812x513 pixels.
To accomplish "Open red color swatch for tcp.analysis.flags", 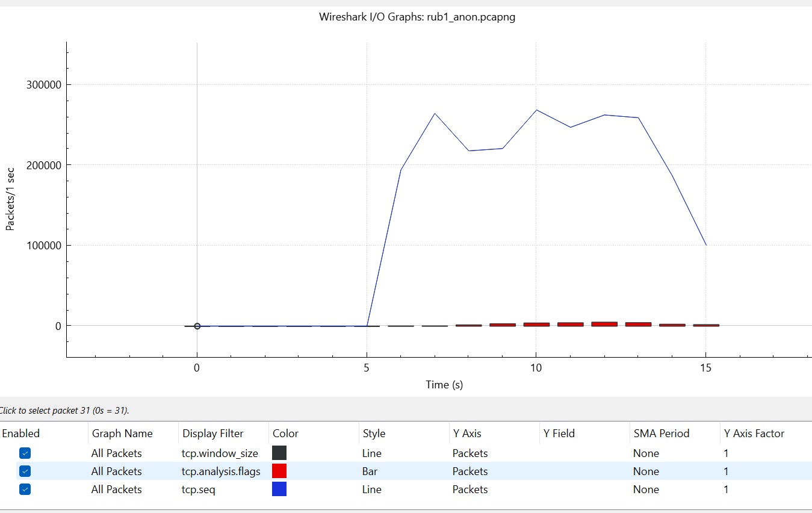I will pos(279,471).
